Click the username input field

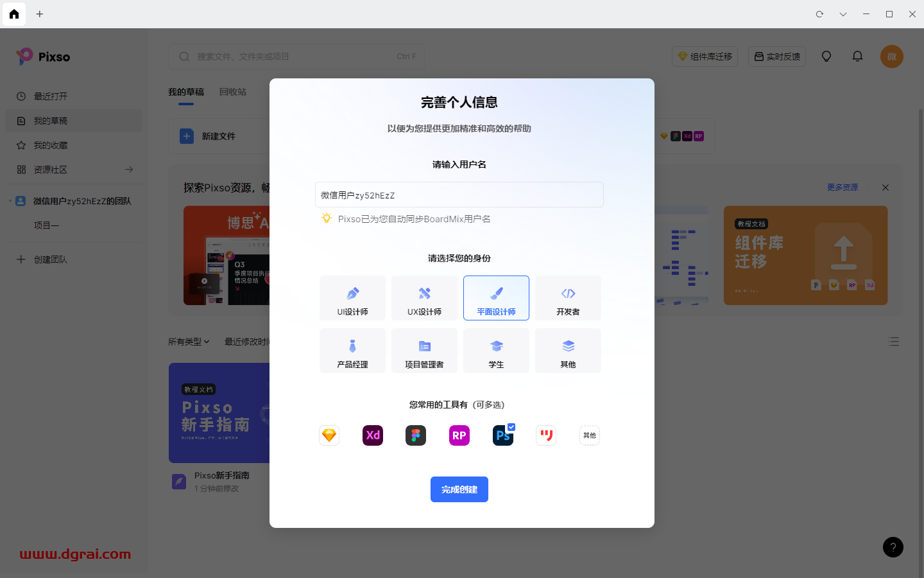pos(459,194)
